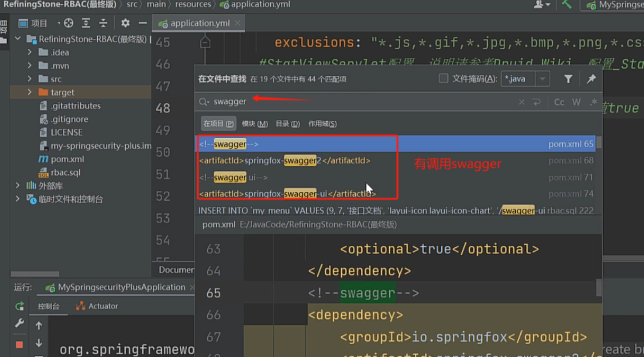Select result pom.xml 65 swagger comment
This screenshot has width=644, height=357.
396,144
